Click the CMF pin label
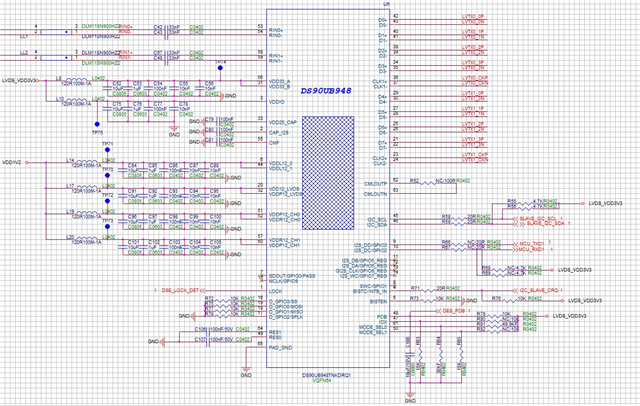Viewport: 640px width, 406px height. click(x=274, y=143)
